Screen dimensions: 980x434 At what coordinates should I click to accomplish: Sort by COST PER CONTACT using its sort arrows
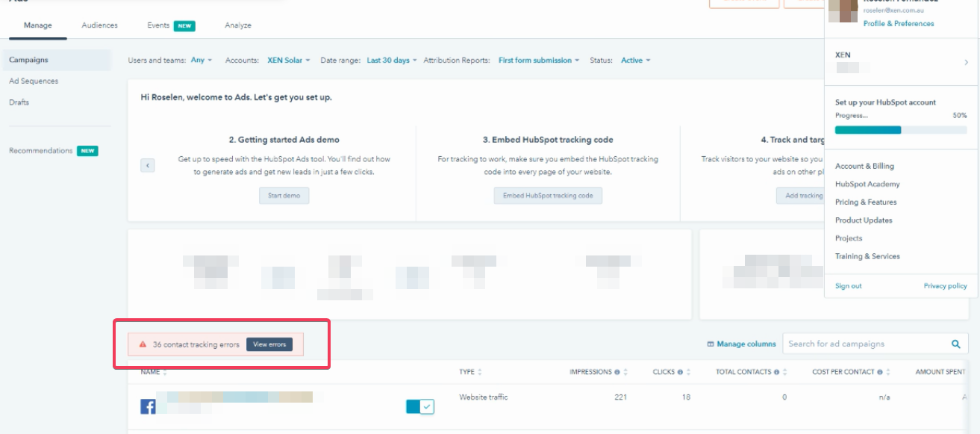click(888, 372)
